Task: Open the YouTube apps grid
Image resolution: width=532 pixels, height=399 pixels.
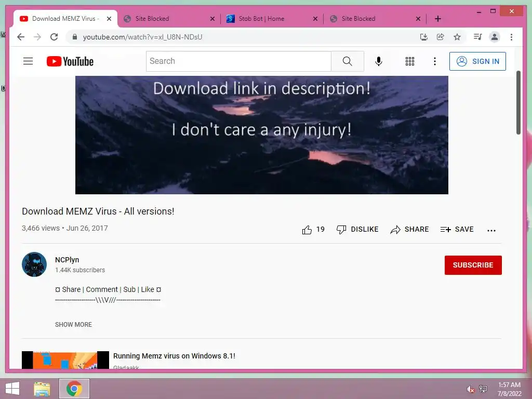Action: (x=409, y=61)
